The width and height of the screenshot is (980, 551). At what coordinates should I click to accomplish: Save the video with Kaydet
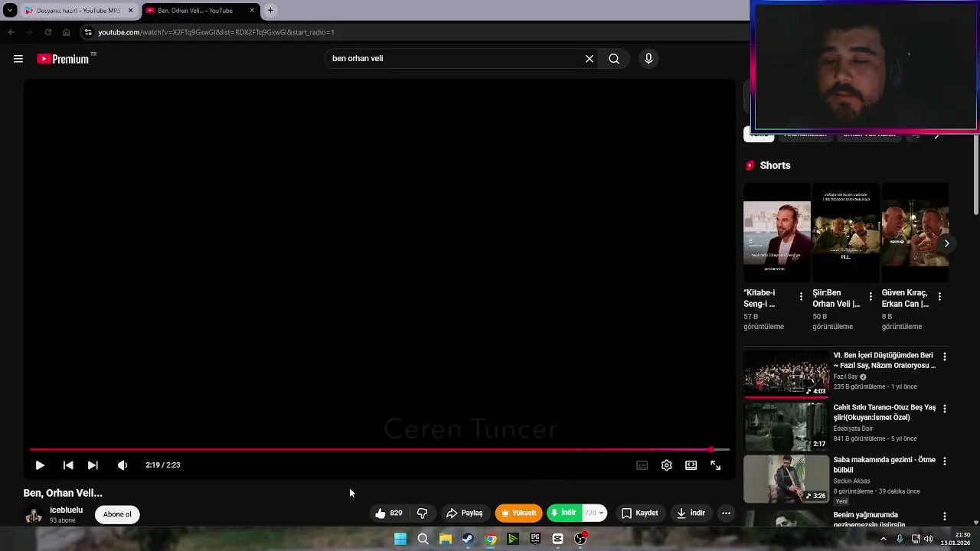click(x=640, y=514)
